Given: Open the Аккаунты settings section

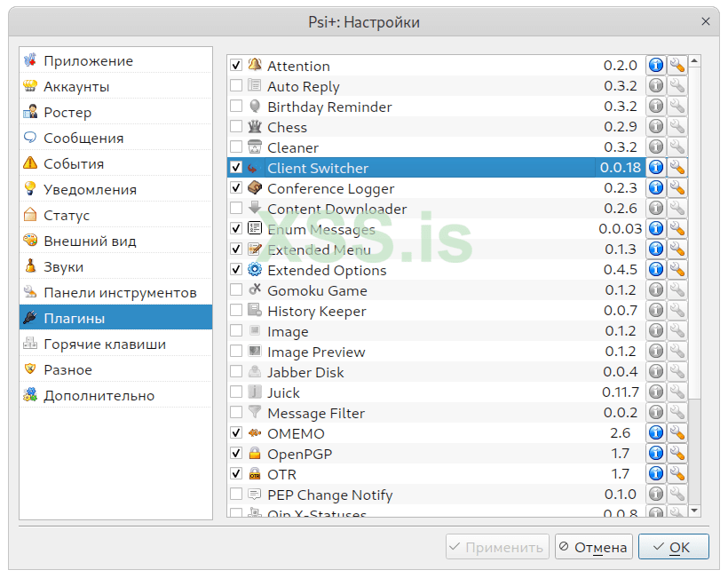Looking at the screenshot, I should point(115,86).
